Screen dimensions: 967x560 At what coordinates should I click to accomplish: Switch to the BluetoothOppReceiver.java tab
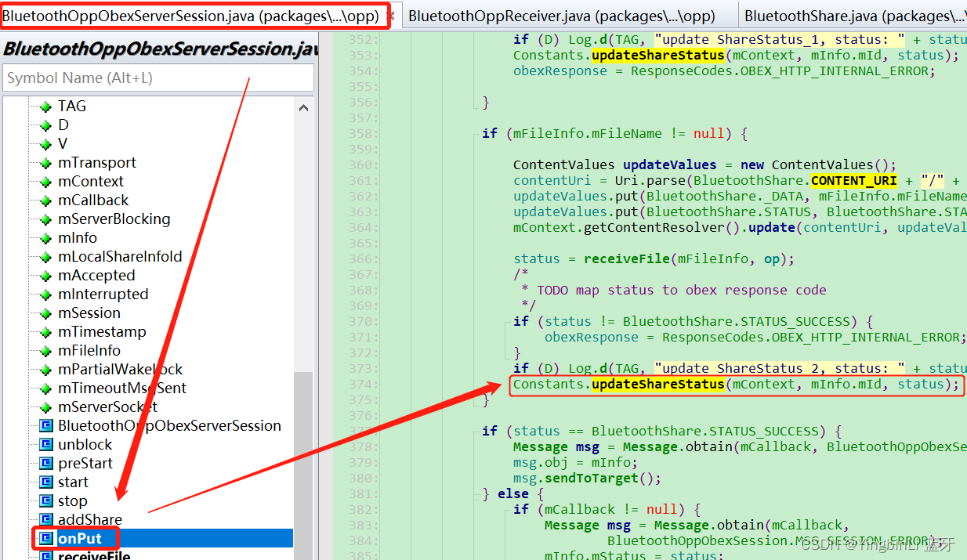click(561, 15)
